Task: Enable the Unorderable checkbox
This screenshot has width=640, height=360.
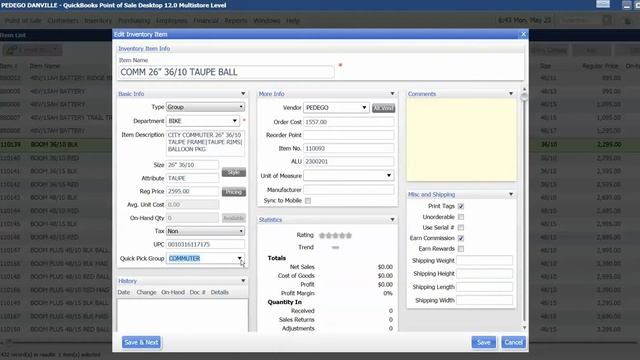Action: coord(461,217)
